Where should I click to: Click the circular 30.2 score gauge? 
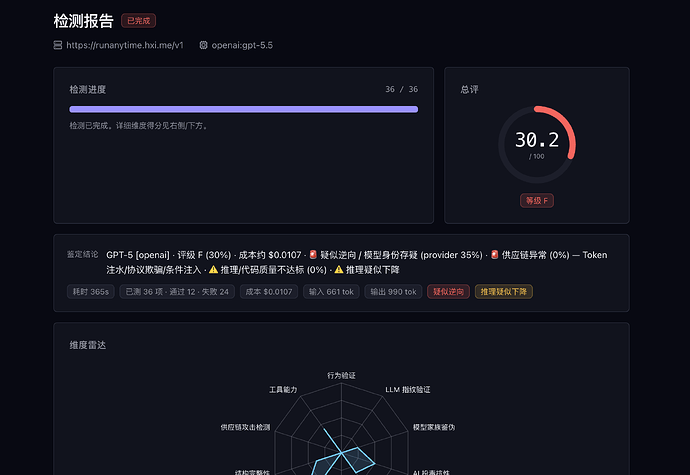[537, 144]
